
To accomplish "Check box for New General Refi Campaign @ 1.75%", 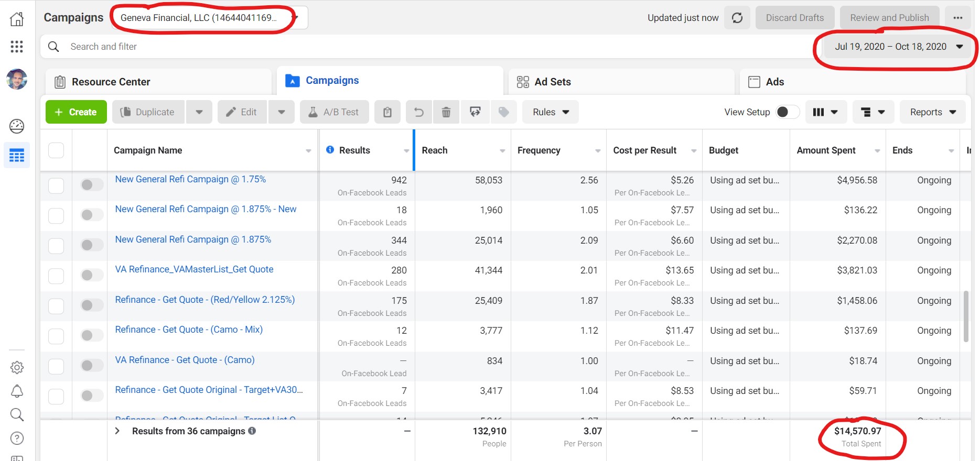I will [56, 185].
